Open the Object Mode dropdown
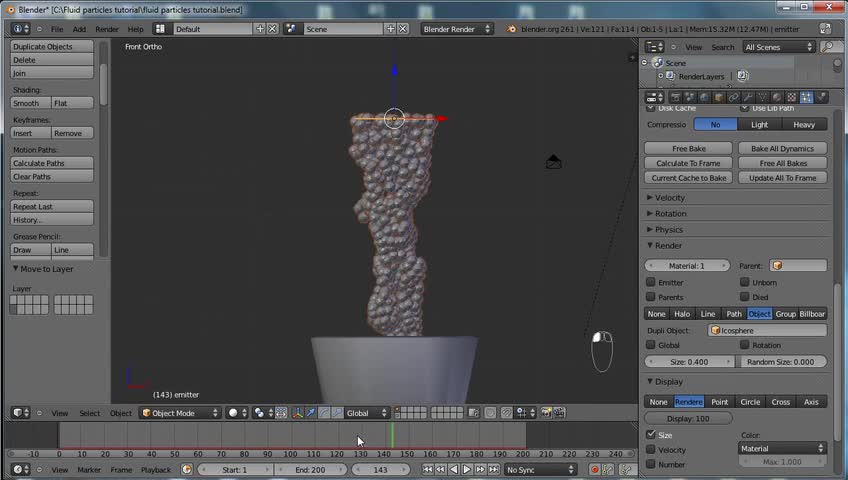848x480 pixels. (180, 413)
